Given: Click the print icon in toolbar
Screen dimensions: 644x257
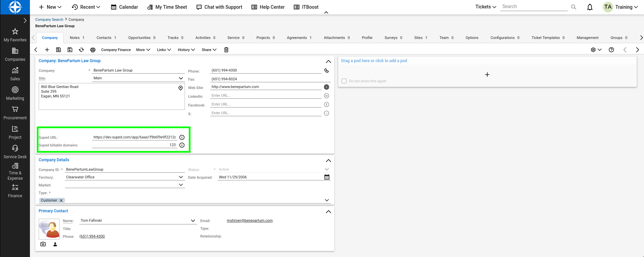Looking at the screenshot, I should [x=93, y=50].
